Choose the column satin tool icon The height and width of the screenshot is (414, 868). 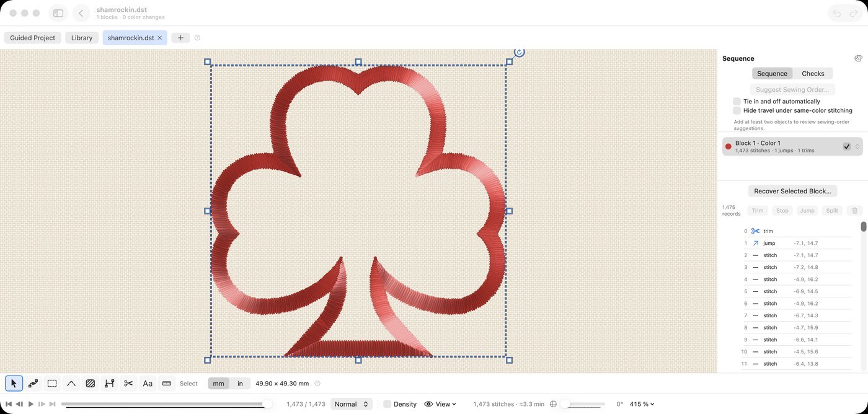(109, 384)
